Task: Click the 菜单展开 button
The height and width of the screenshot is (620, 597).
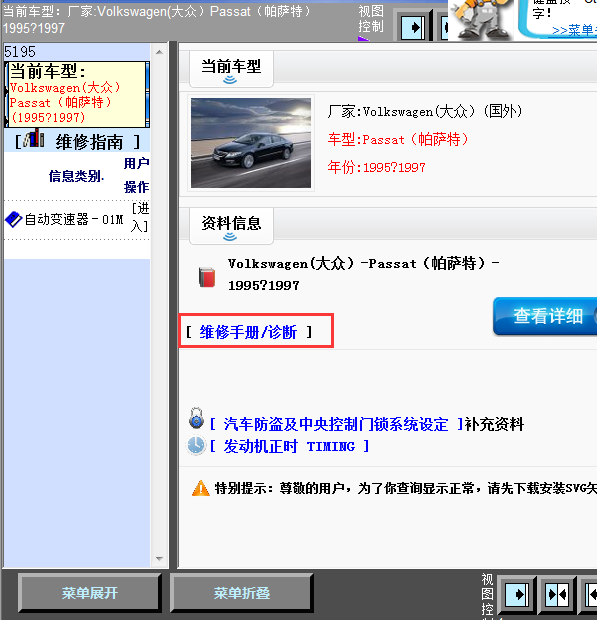Action: click(90, 593)
